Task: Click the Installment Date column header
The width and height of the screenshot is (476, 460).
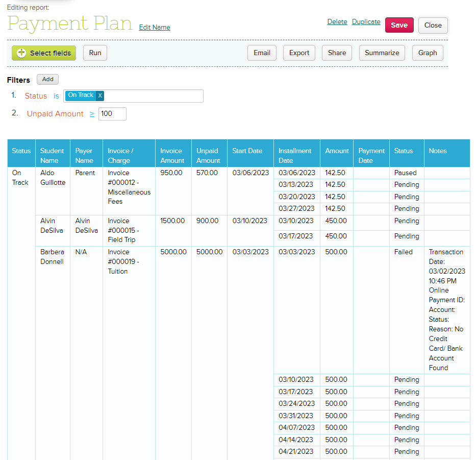Action: click(295, 155)
